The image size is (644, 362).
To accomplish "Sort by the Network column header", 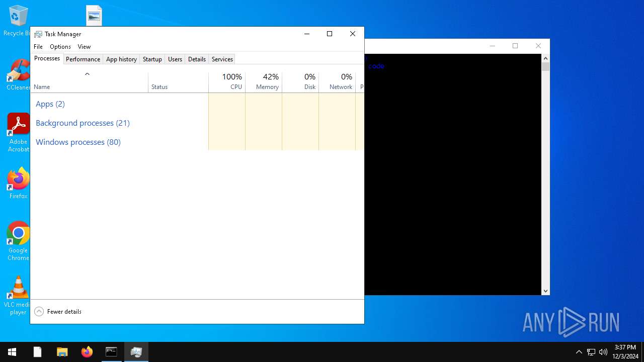I will [337, 82].
